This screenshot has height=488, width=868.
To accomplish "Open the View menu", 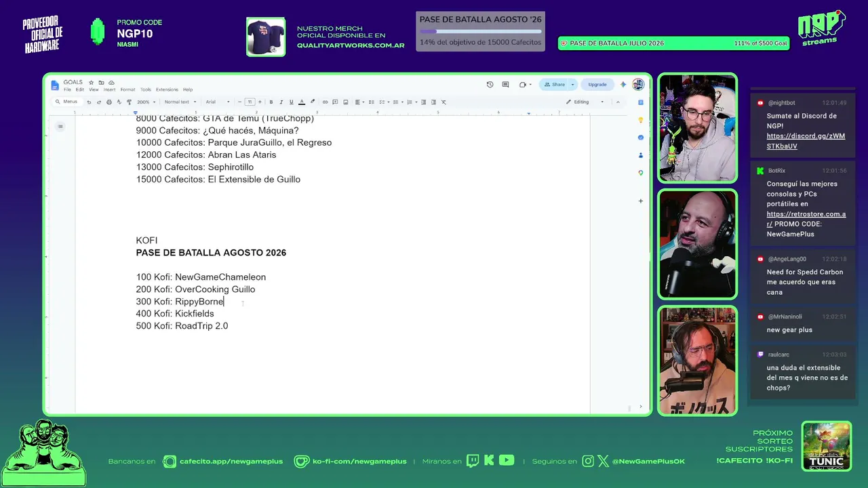I will [x=94, y=89].
